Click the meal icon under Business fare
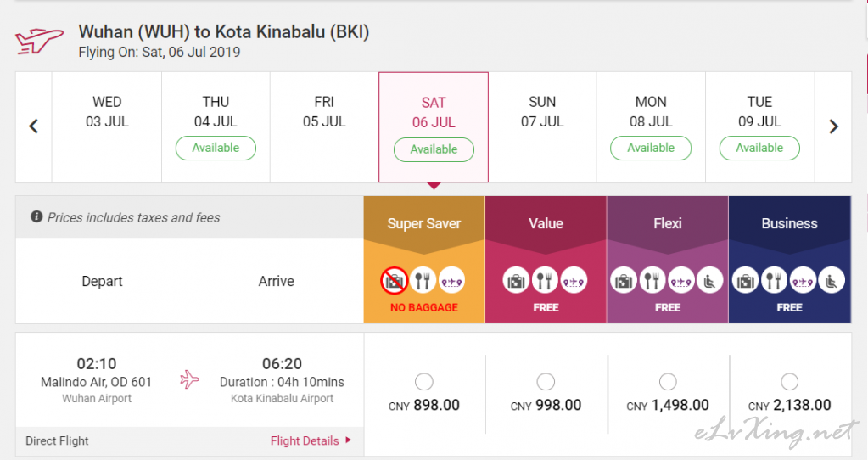This screenshot has height=460, width=868. (x=774, y=281)
